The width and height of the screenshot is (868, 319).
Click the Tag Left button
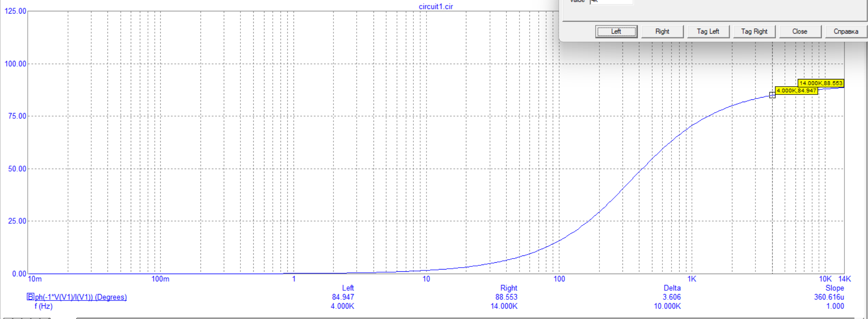[708, 31]
